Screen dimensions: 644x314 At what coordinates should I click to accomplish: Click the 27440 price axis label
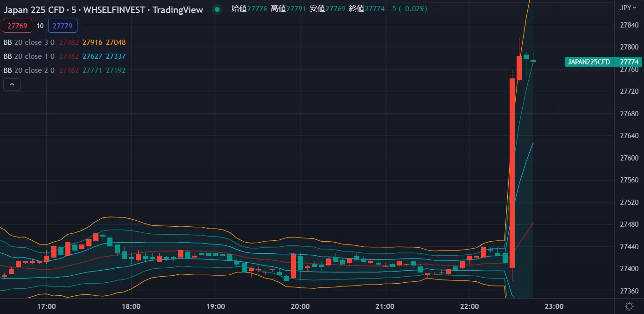pyautogui.click(x=629, y=247)
